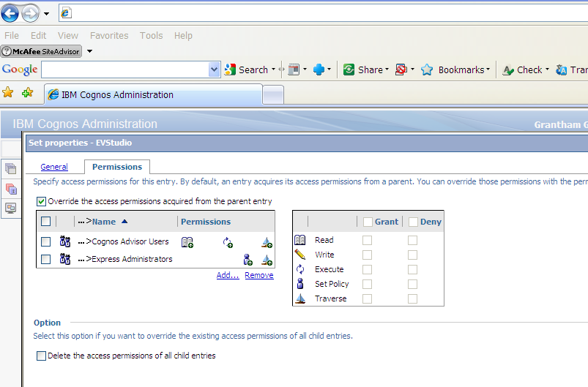
Task: Deny the Set Policy permission checkbox
Action: click(412, 284)
